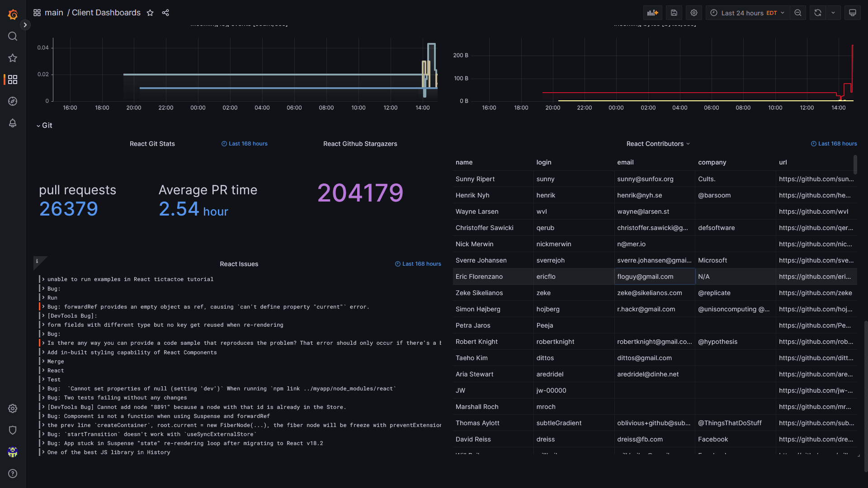Viewport: 868px width, 488px height.
Task: Share the dashboard via share icon
Action: coord(165,13)
